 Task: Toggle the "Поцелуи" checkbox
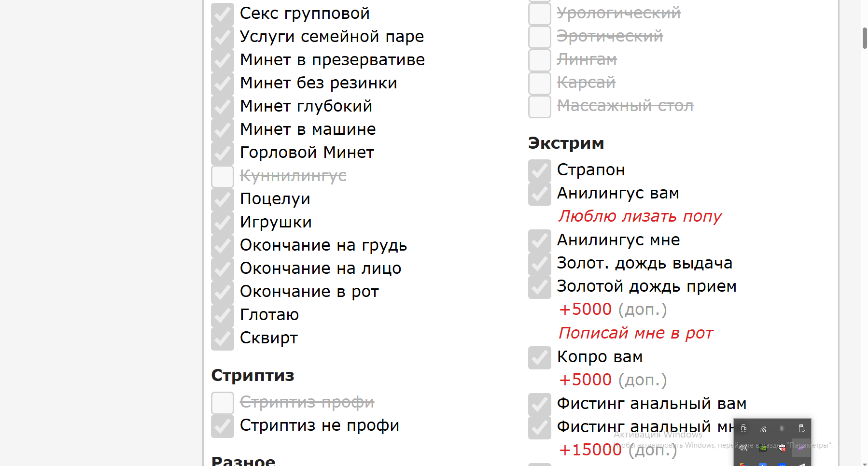click(x=223, y=199)
